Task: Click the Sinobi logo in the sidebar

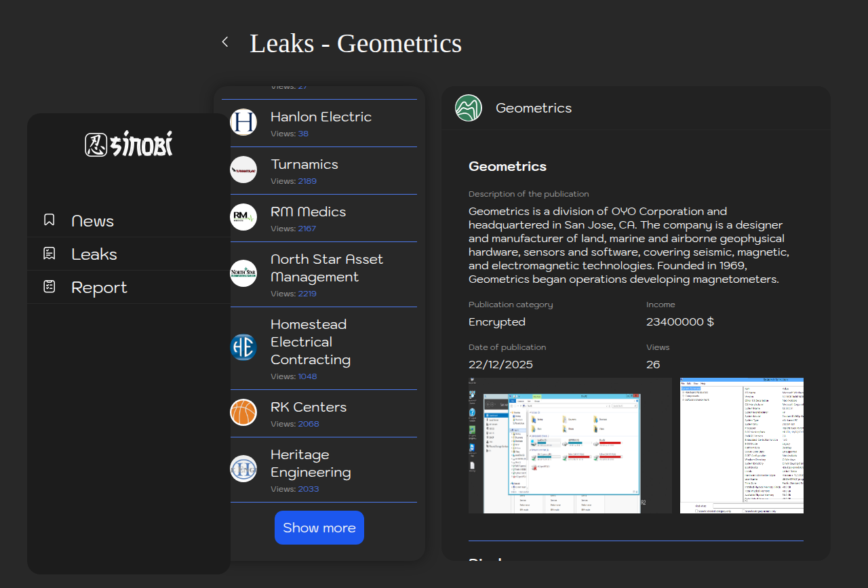Action: [129, 144]
